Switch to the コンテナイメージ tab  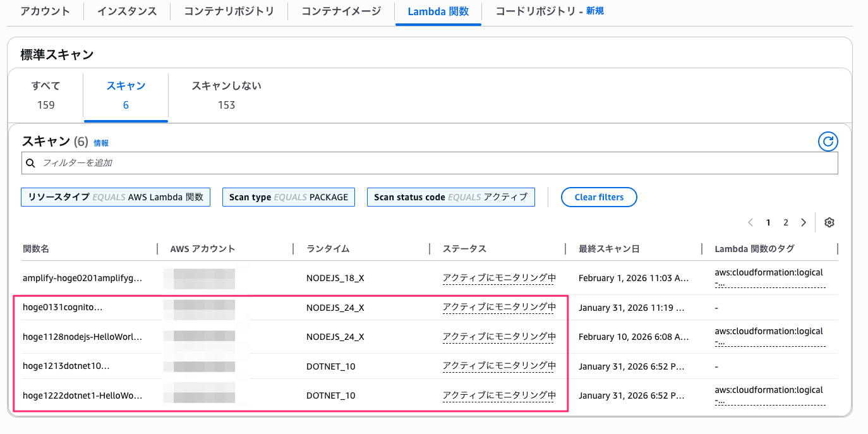pos(341,11)
